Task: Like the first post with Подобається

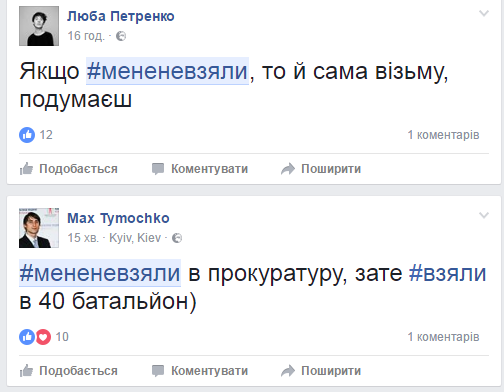Action: tap(69, 169)
